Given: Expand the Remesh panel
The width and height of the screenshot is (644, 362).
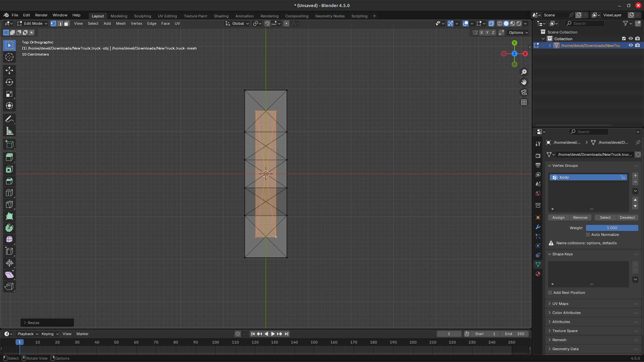Looking at the screenshot, I should point(550,340).
